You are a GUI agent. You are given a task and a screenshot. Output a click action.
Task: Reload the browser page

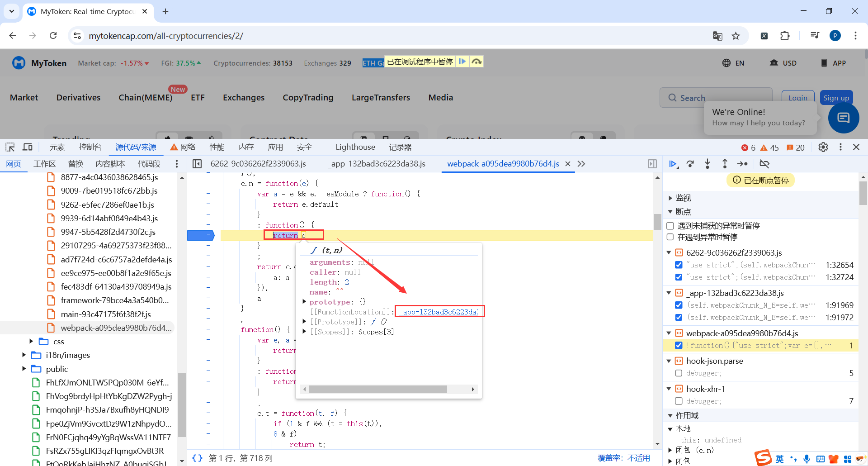click(53, 36)
